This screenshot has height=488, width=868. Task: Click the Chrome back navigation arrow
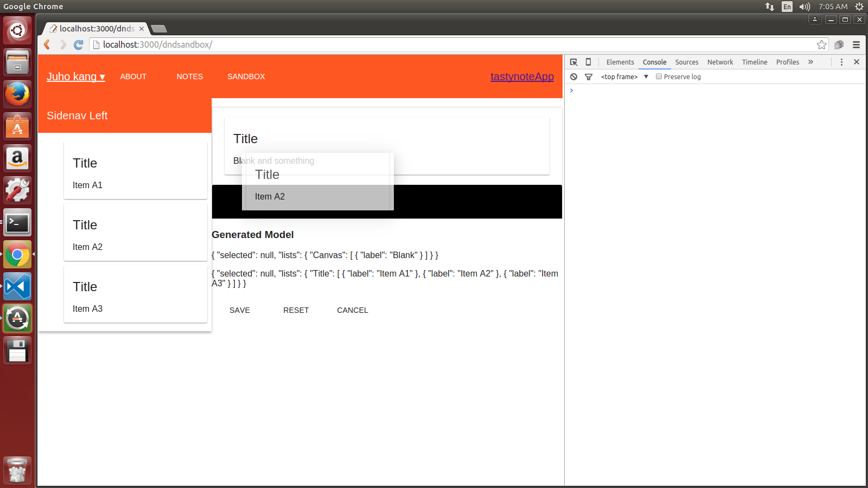click(x=47, y=44)
